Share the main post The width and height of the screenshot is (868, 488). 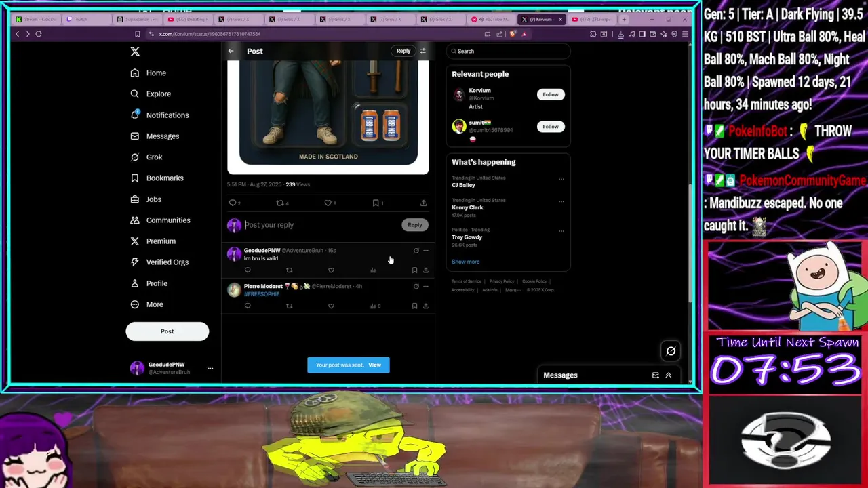(423, 203)
